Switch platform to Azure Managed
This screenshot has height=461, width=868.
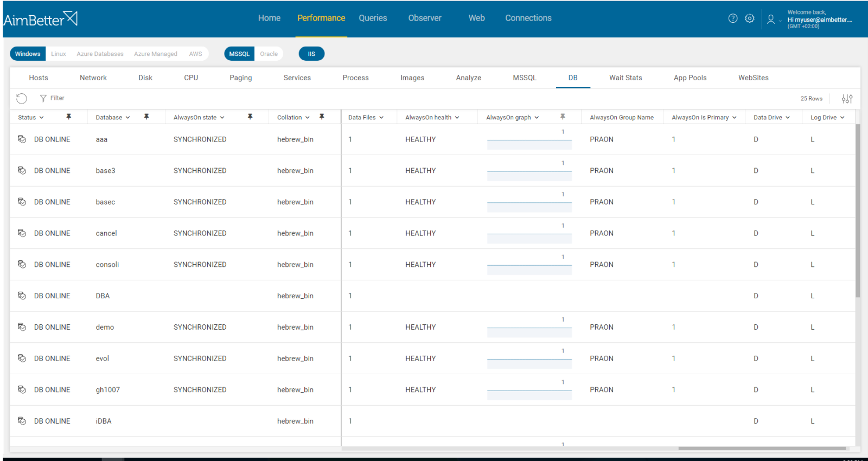pos(156,54)
